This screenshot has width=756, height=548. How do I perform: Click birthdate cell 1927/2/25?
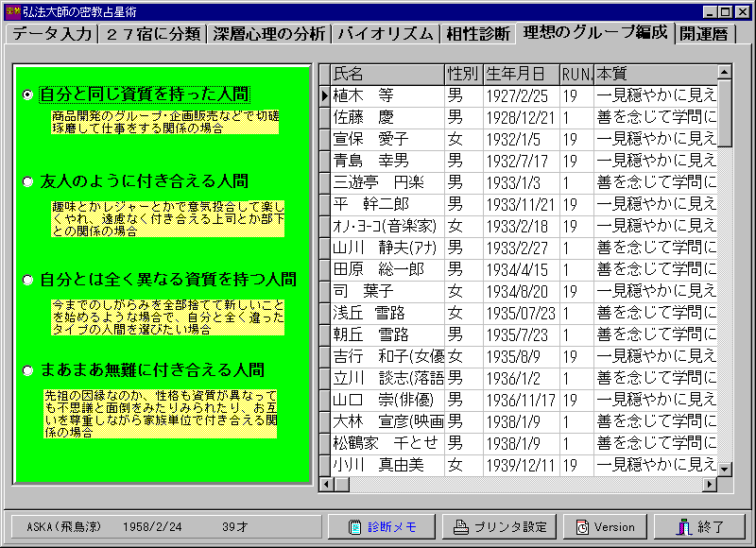point(522,96)
